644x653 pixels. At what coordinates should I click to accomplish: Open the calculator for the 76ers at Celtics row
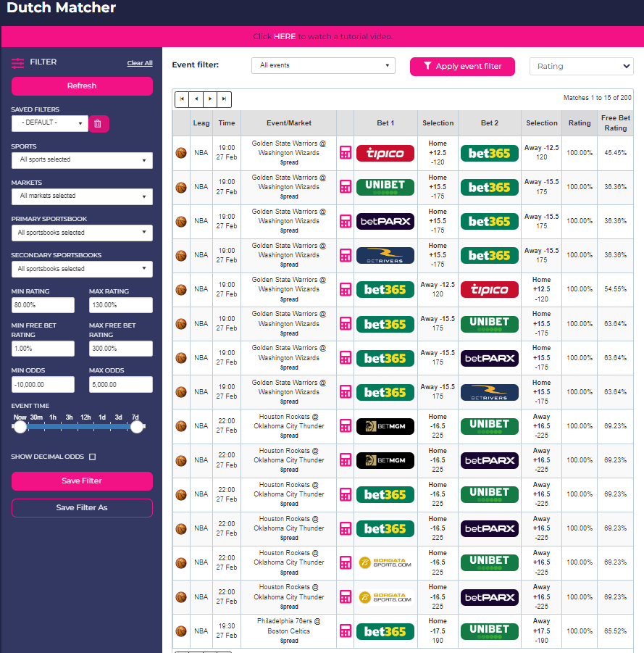[x=346, y=631]
